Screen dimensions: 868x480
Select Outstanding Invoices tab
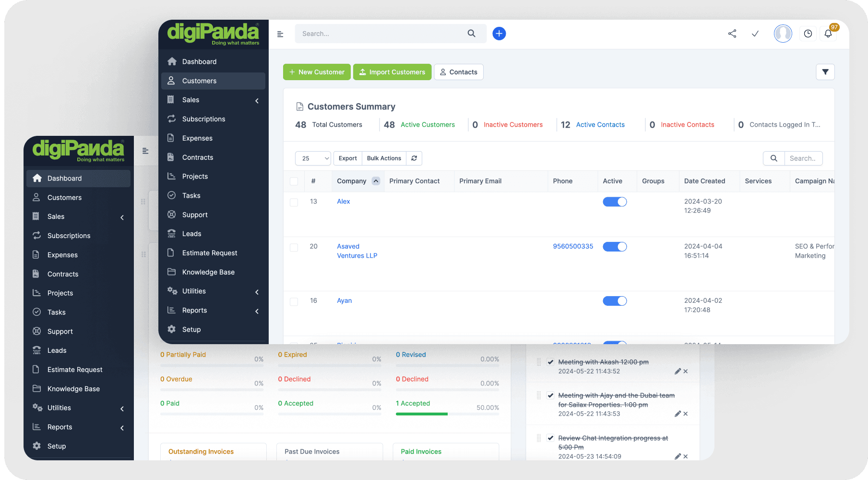click(201, 452)
